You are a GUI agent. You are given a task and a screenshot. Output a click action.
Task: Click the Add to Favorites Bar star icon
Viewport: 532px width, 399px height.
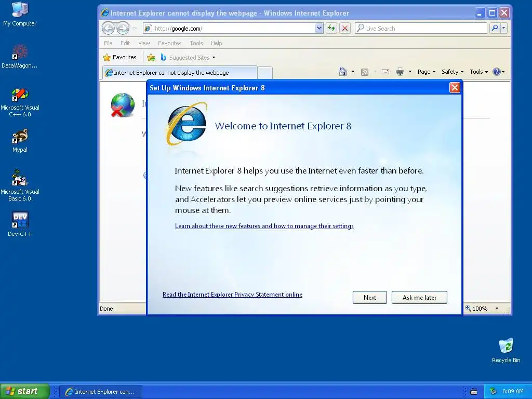(x=151, y=57)
